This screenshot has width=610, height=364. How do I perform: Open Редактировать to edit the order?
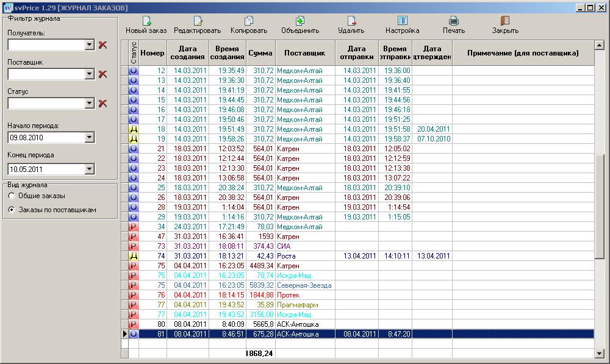197,21
